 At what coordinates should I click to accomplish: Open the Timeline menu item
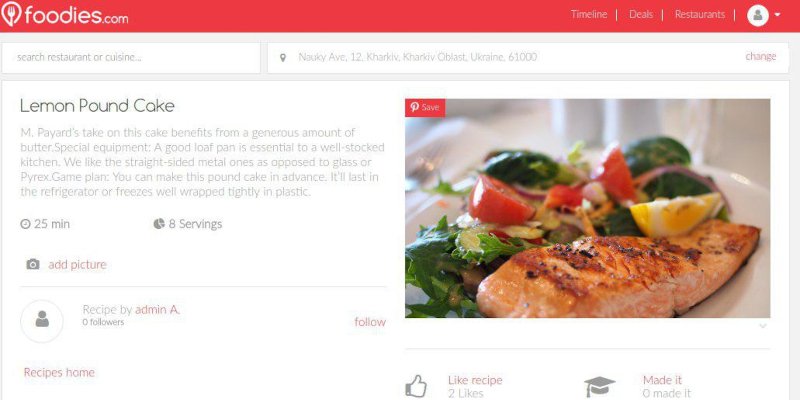[589, 15]
